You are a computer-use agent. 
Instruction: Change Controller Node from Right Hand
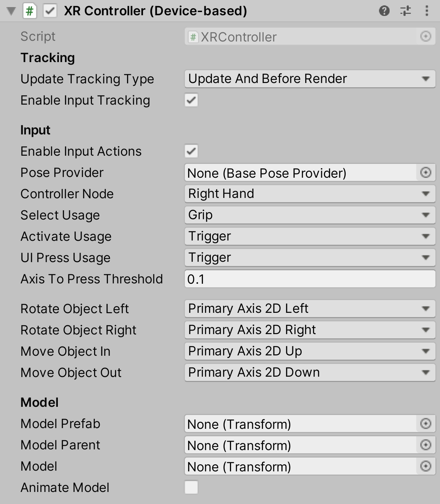309,194
